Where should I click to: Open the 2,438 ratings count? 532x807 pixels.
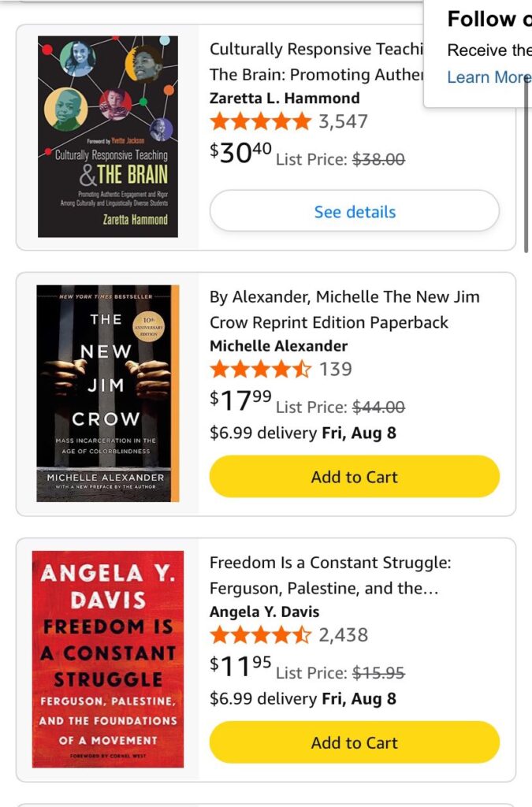pyautogui.click(x=343, y=634)
